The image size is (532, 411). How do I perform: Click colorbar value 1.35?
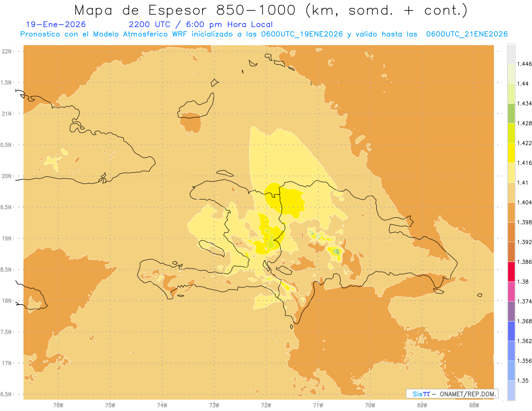pos(523,380)
